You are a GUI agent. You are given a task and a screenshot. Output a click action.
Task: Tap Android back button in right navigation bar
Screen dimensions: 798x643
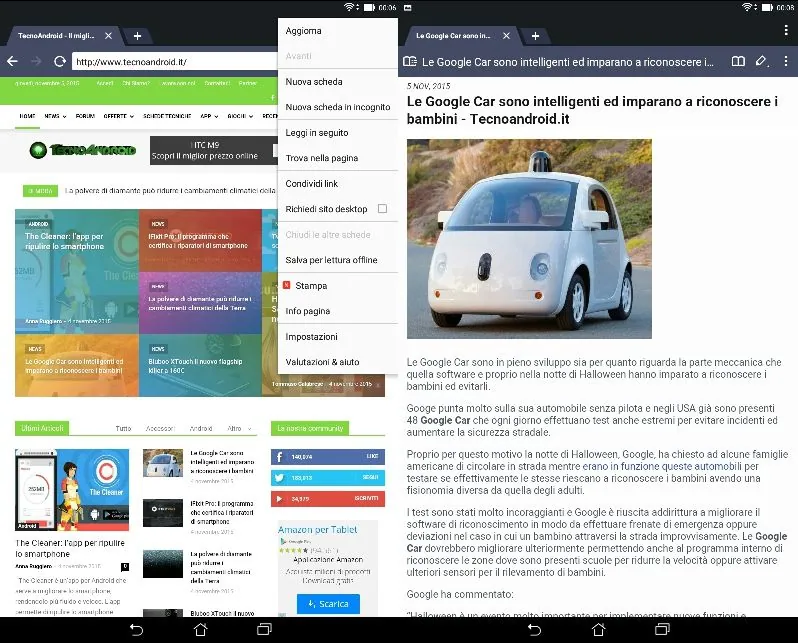[534, 630]
